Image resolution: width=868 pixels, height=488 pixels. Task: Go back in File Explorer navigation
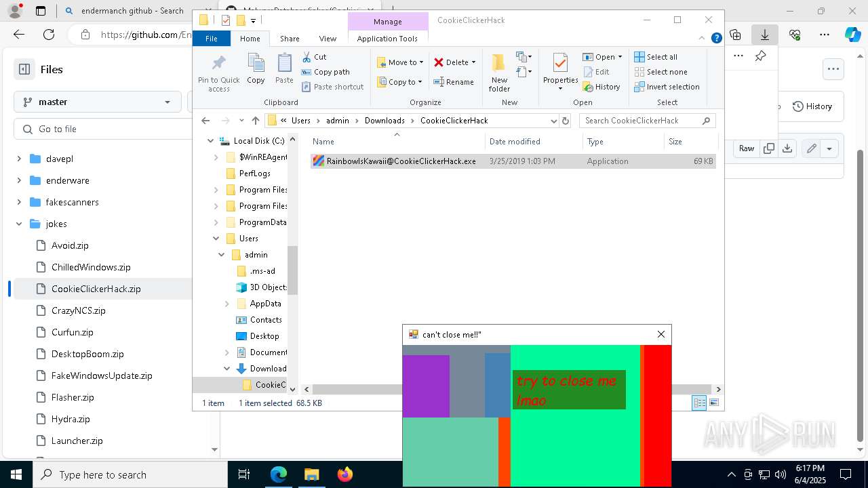click(x=205, y=121)
